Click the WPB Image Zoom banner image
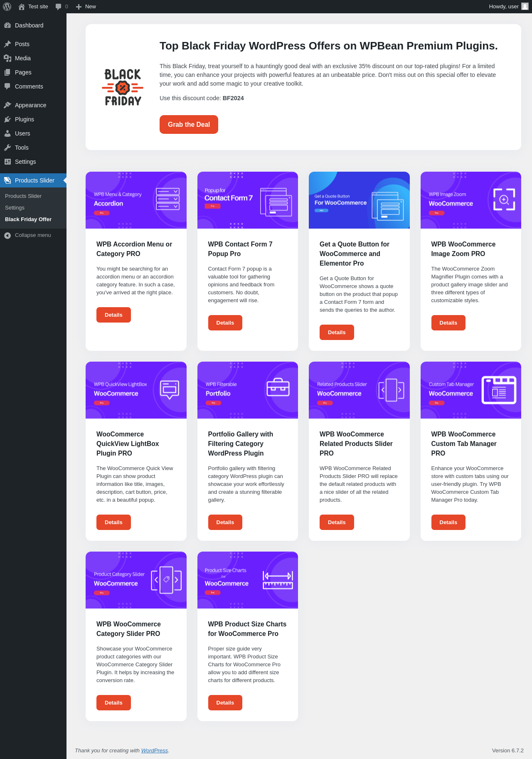This screenshot has height=759, width=532. 471,200
